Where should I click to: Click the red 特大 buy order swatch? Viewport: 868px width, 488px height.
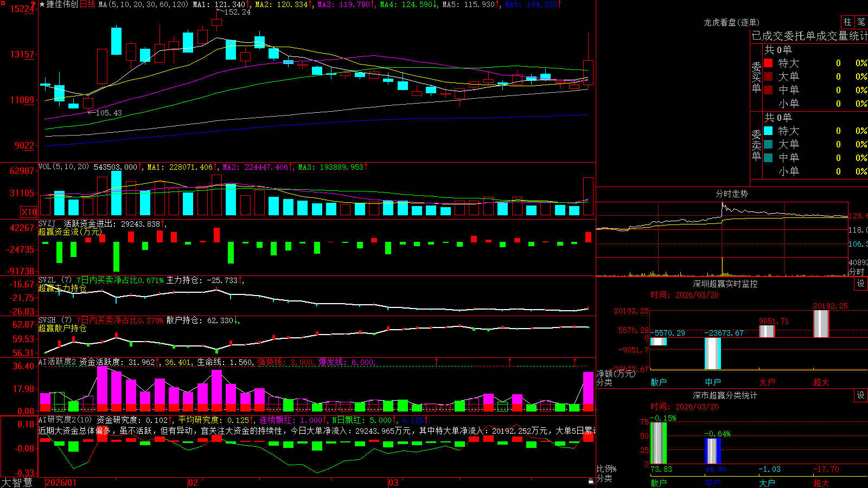pyautogui.click(x=768, y=63)
